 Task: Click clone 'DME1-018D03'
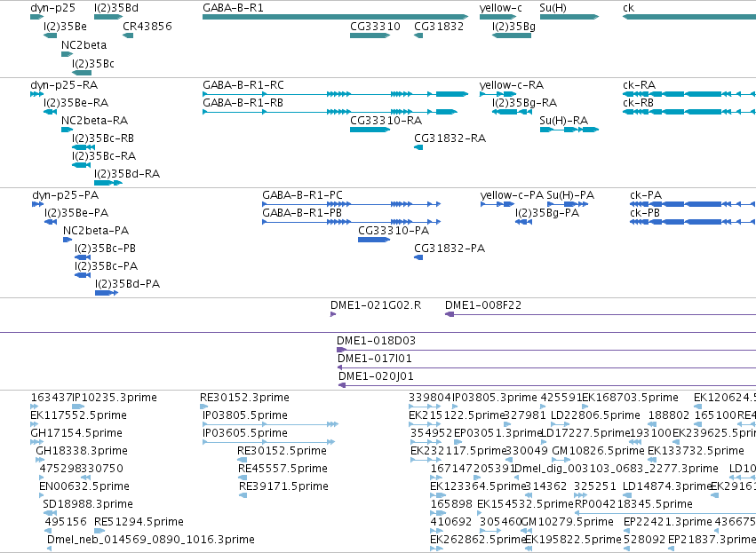point(376,341)
